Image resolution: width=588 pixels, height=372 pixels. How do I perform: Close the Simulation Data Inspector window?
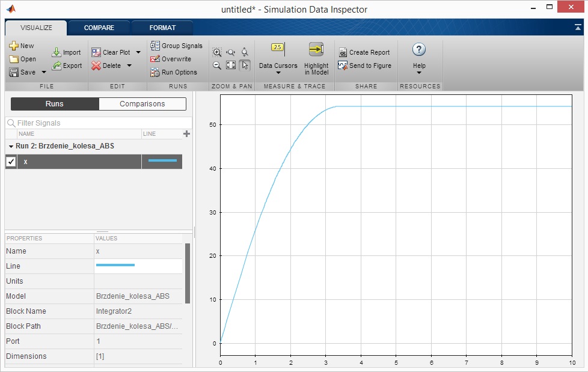[x=571, y=7]
